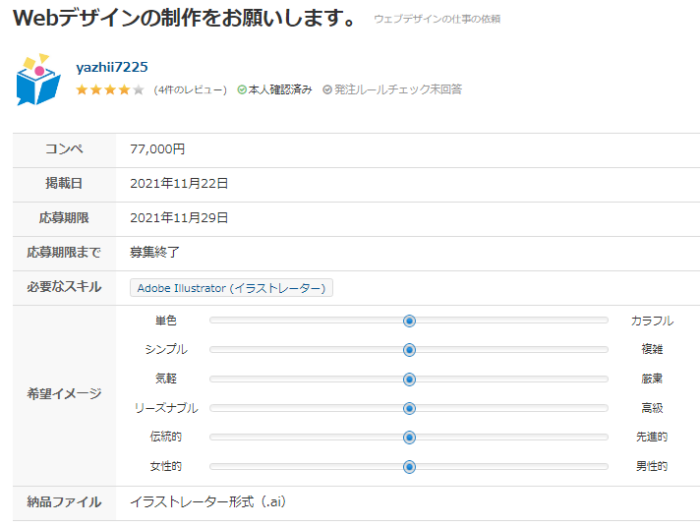
Task: Click the 本人確認済み verified label
Action: pyautogui.click(x=280, y=90)
